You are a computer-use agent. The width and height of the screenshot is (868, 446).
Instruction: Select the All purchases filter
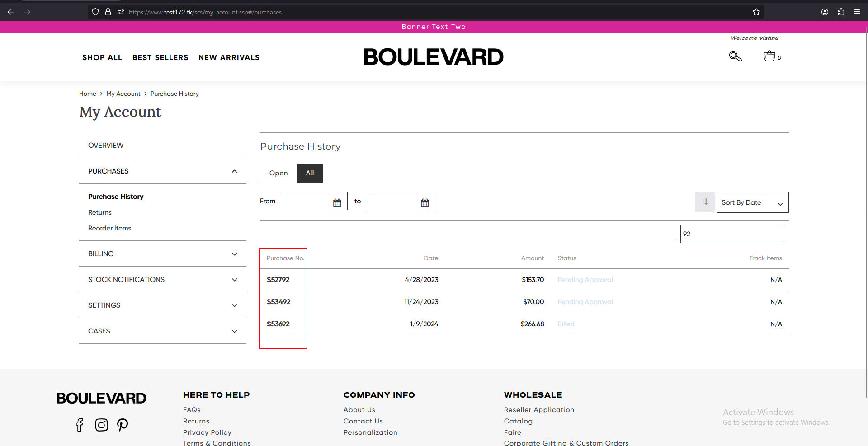coord(310,173)
